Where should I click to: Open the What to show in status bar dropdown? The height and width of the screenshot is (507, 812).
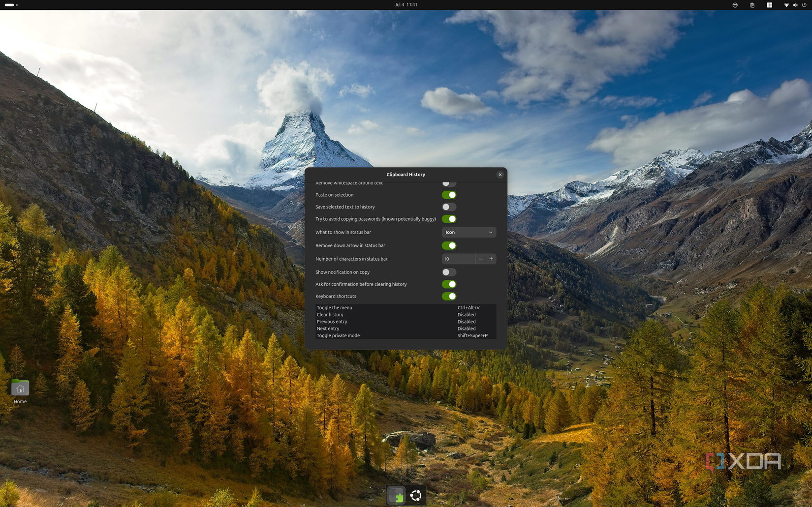[x=468, y=232]
